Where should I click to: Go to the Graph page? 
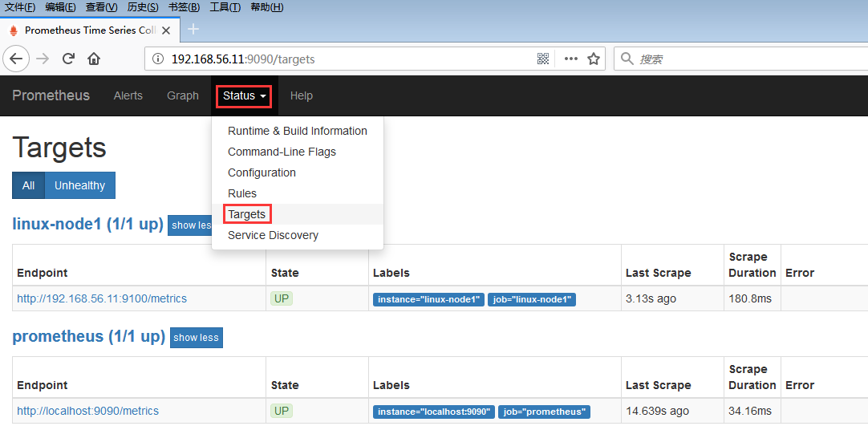tap(183, 95)
